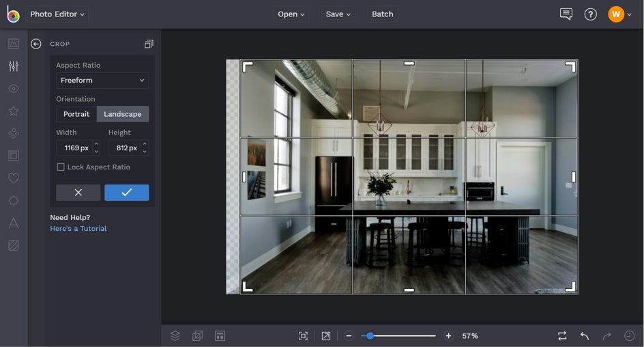Open the Open menu

click(x=291, y=14)
